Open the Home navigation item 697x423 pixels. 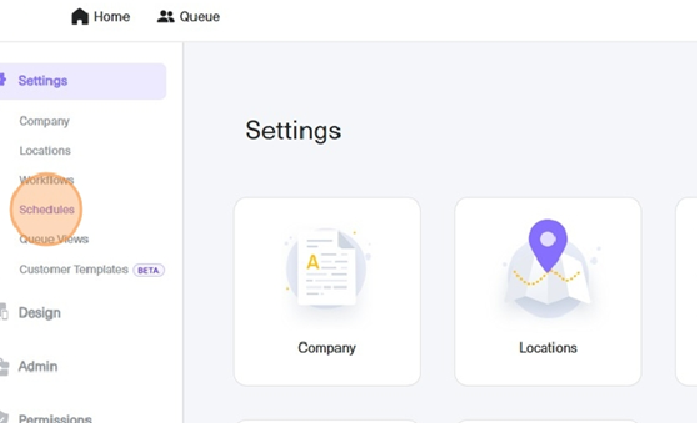point(101,16)
